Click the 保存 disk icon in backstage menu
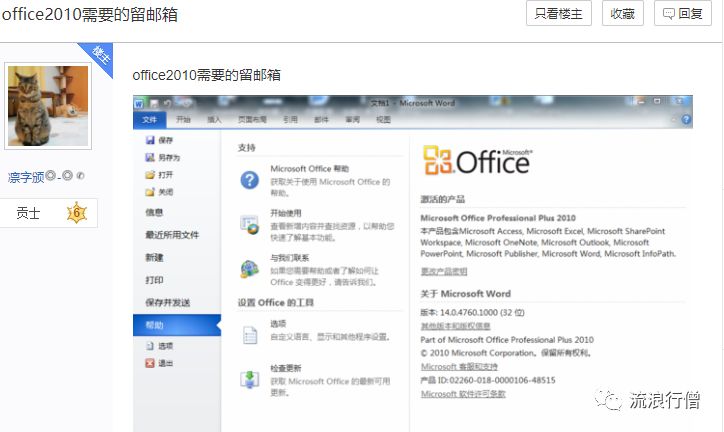The width and height of the screenshot is (724, 432). (150, 140)
